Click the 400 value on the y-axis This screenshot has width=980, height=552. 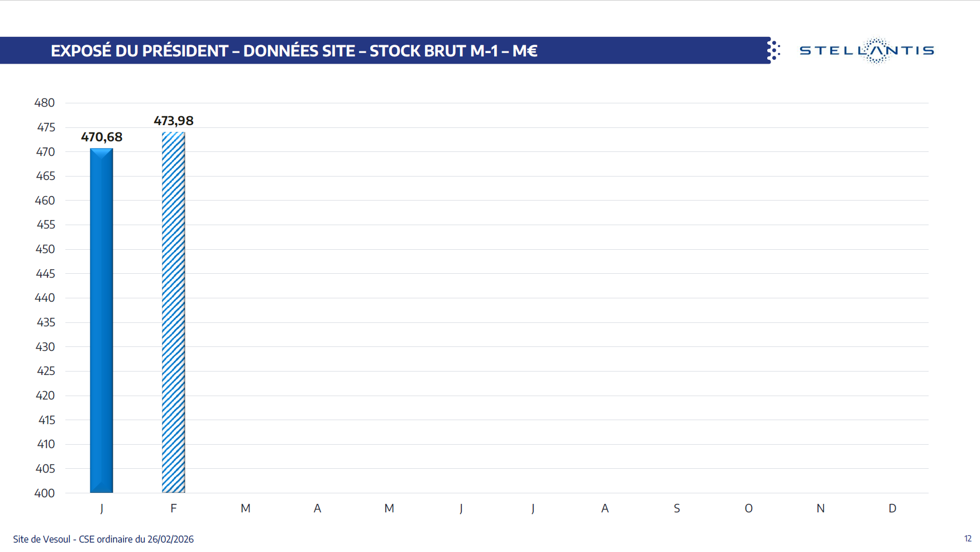pos(45,493)
